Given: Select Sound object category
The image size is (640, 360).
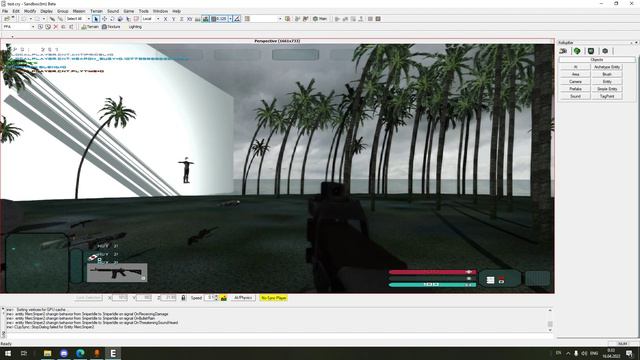Looking at the screenshot, I should (576, 96).
